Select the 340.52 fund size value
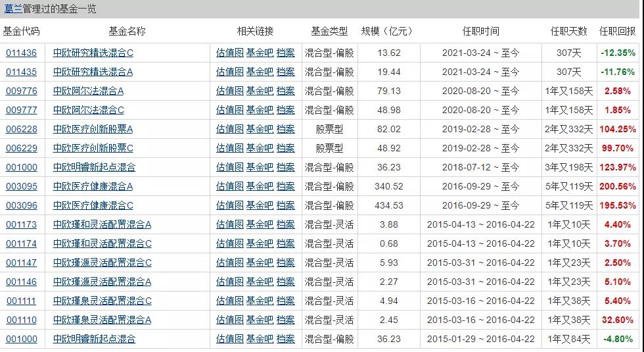 389,186
